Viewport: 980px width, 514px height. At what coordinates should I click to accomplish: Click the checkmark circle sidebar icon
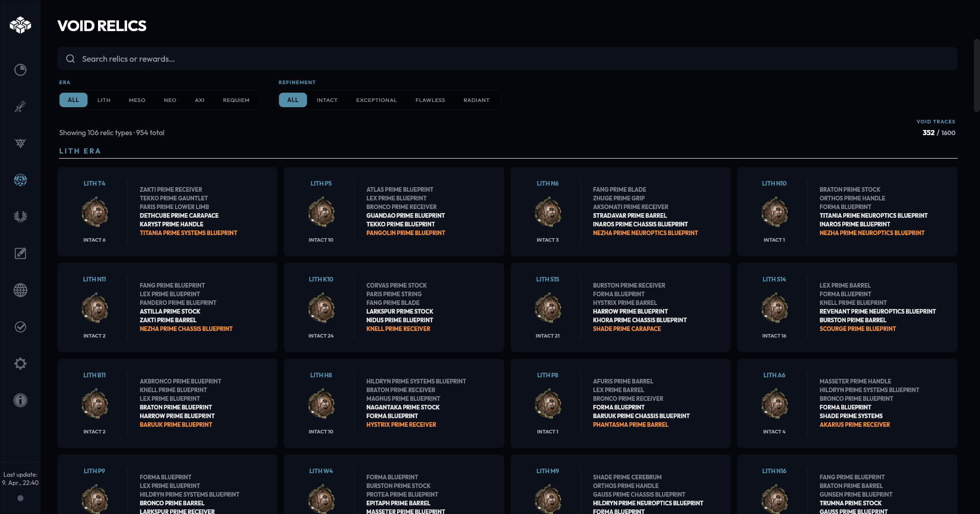[20, 327]
